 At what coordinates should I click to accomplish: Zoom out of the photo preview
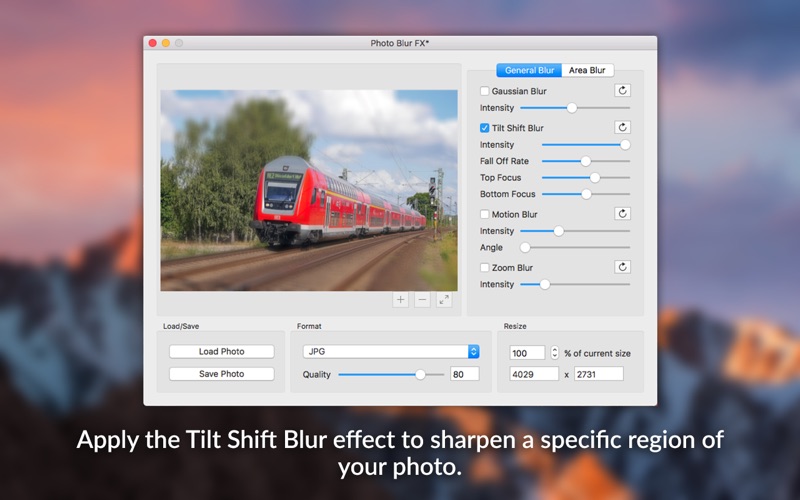pyautogui.click(x=422, y=300)
